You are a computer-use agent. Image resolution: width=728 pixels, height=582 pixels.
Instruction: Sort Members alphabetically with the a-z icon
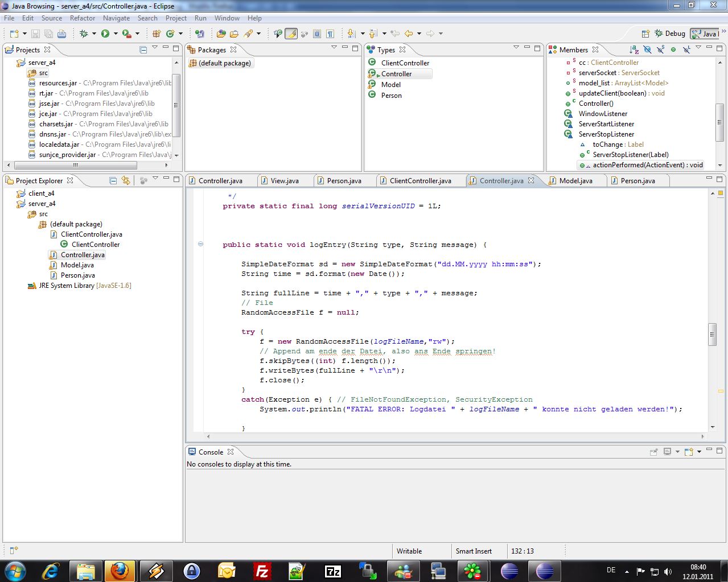[634, 49]
